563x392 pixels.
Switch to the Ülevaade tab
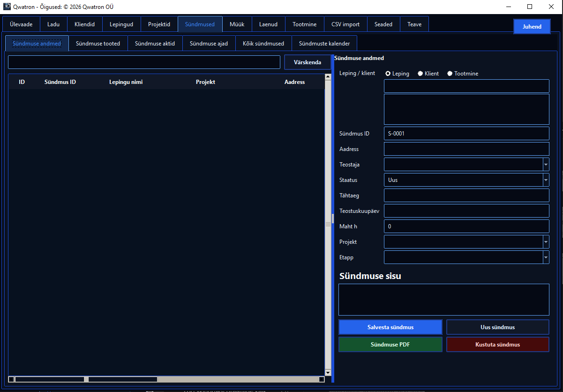pos(21,24)
